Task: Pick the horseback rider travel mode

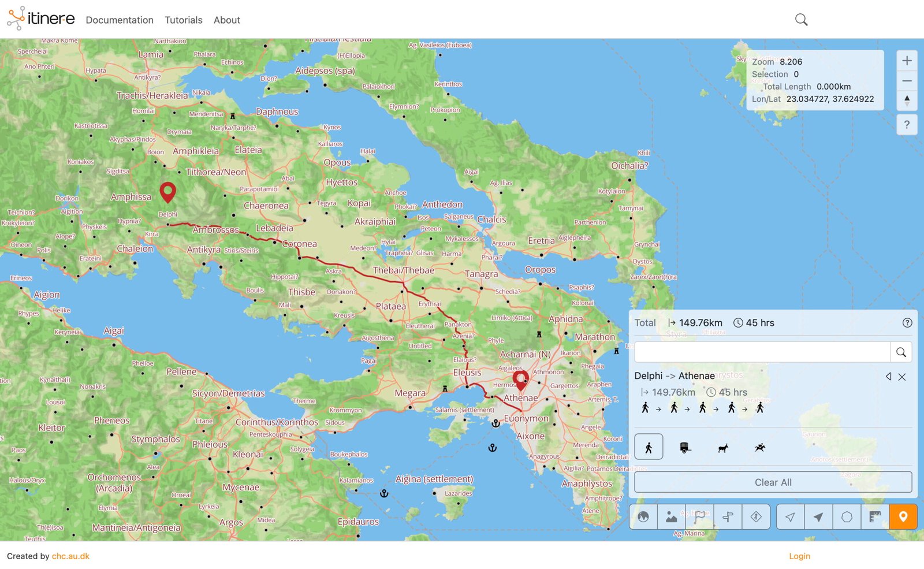Action: tap(760, 447)
